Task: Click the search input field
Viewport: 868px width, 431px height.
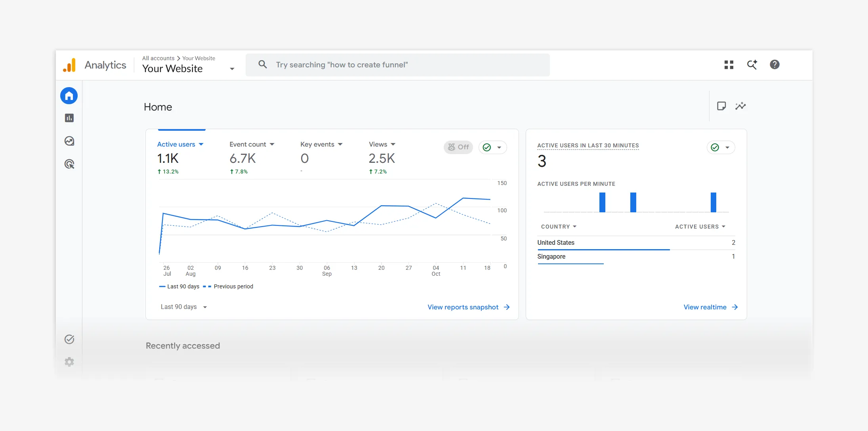Action: pos(398,65)
